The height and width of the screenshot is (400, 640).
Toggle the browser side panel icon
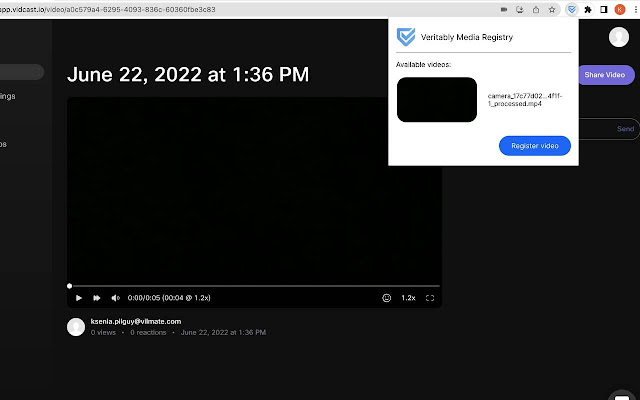tap(604, 9)
